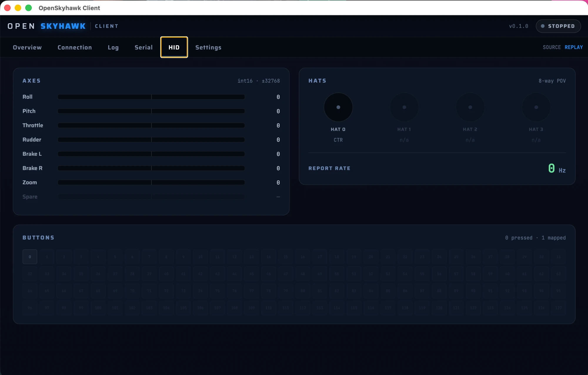Click button cell 15 in grid
This screenshot has height=375, width=588.
point(285,257)
